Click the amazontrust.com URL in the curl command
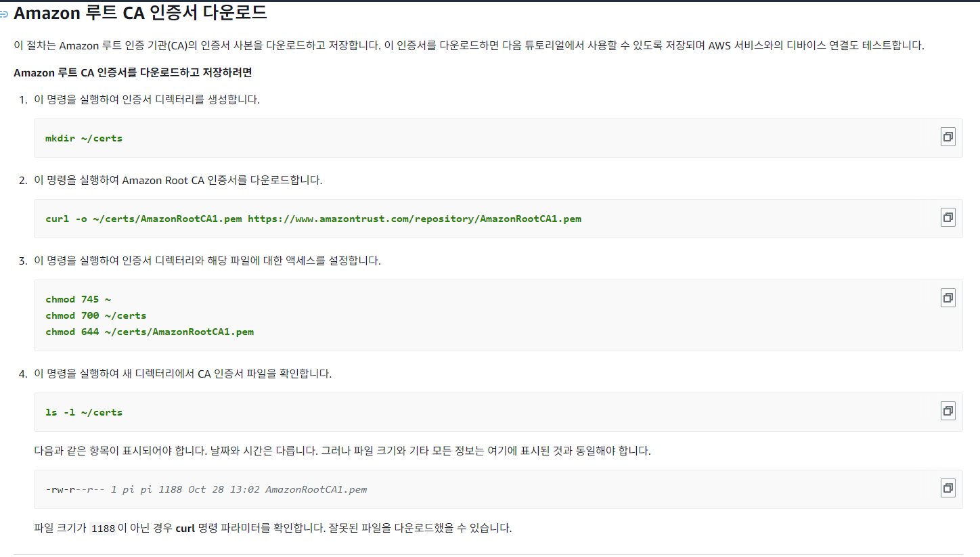This screenshot has height=557, width=980. (x=414, y=219)
